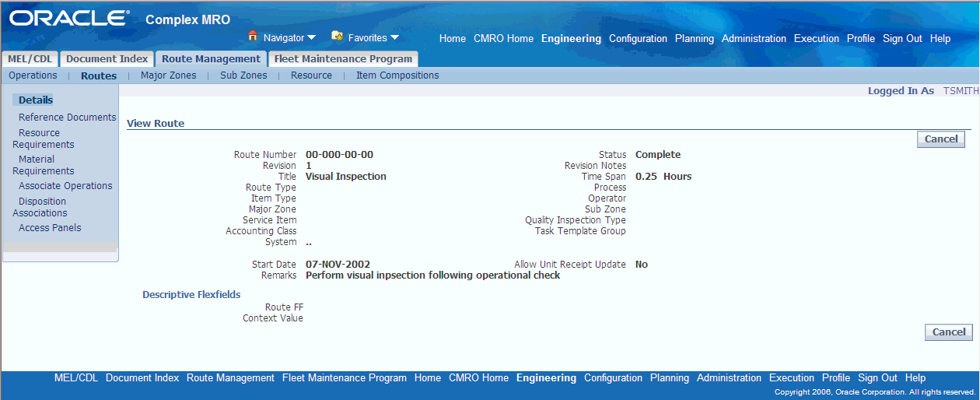Go to the Resource subtab

(311, 75)
